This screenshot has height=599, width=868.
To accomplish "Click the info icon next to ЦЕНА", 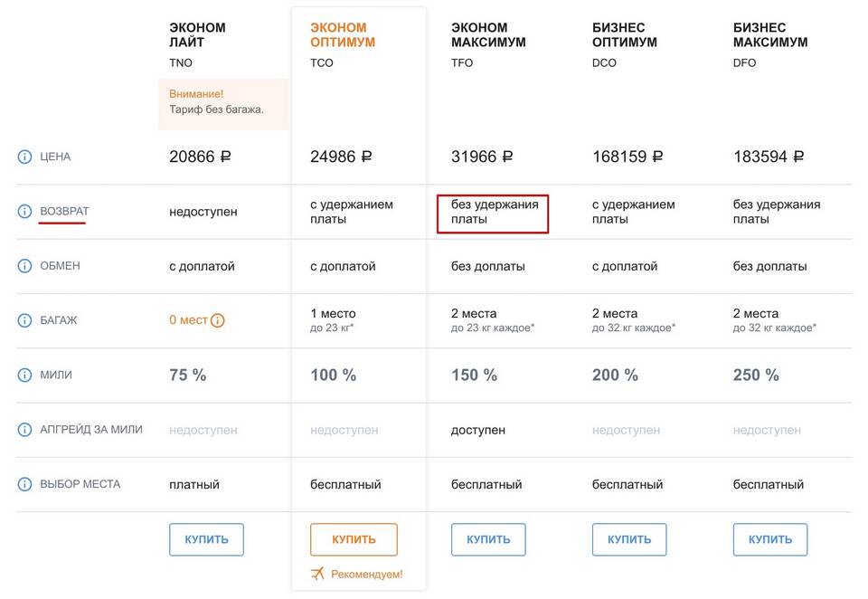I will pyautogui.click(x=25, y=157).
